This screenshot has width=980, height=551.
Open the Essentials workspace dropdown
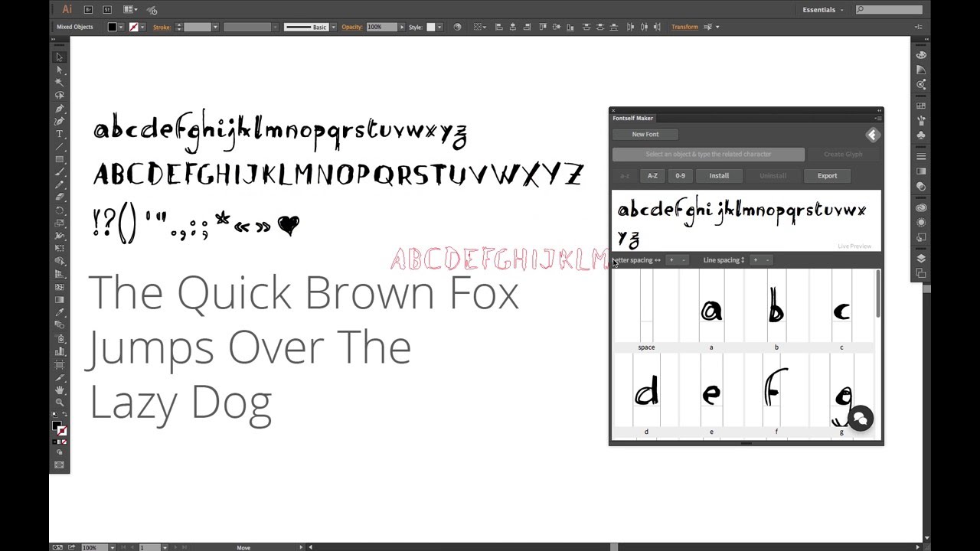click(x=822, y=10)
